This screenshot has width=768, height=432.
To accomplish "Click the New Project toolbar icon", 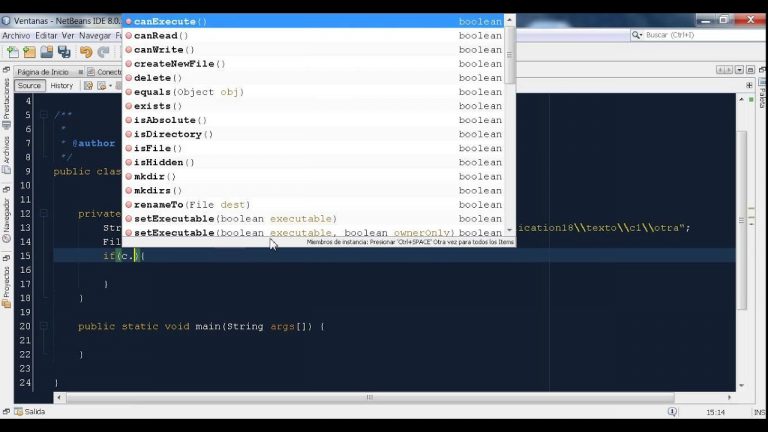I will 29,52.
